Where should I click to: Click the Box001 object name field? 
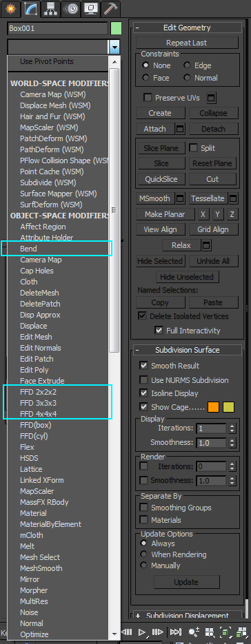coord(58,29)
